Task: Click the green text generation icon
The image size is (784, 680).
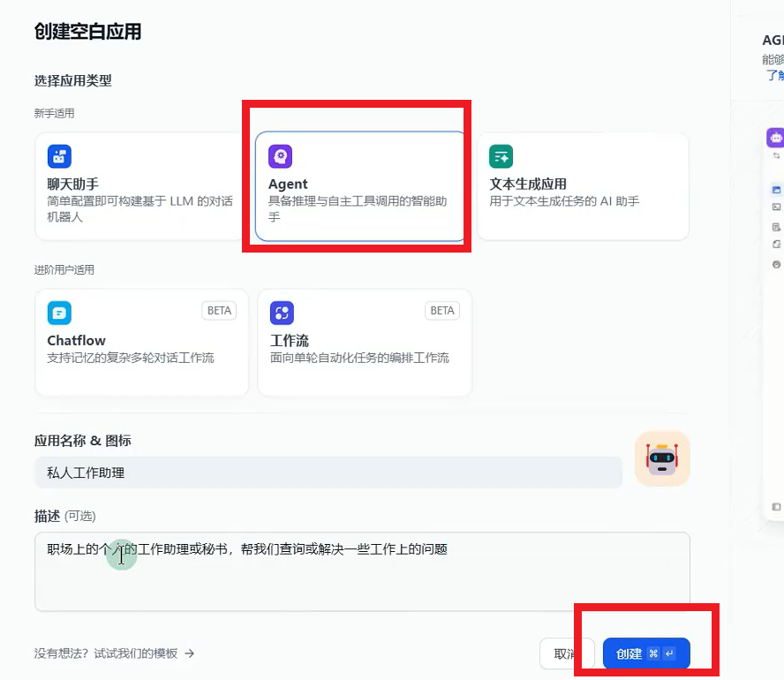Action: [501, 156]
